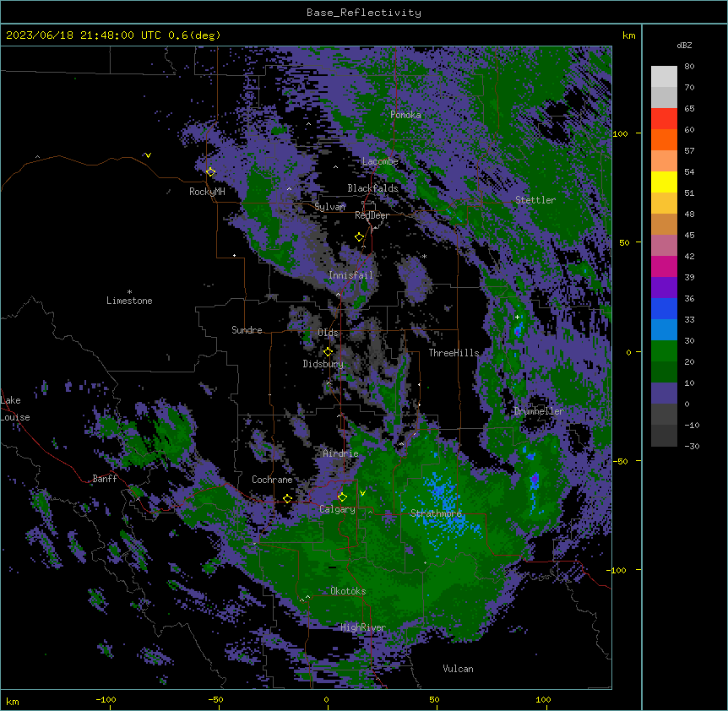Click the RedDeer city label
This screenshot has height=711, width=728.
(x=372, y=215)
